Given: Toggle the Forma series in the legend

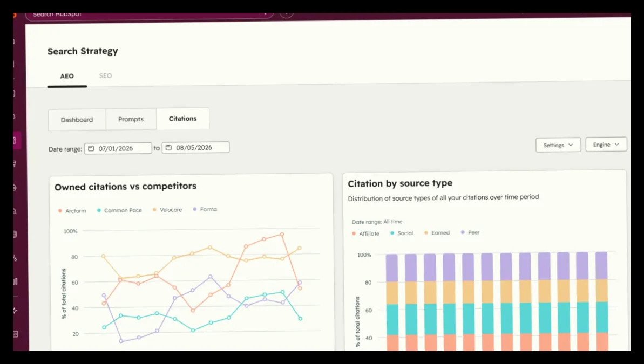Looking at the screenshot, I should point(205,209).
